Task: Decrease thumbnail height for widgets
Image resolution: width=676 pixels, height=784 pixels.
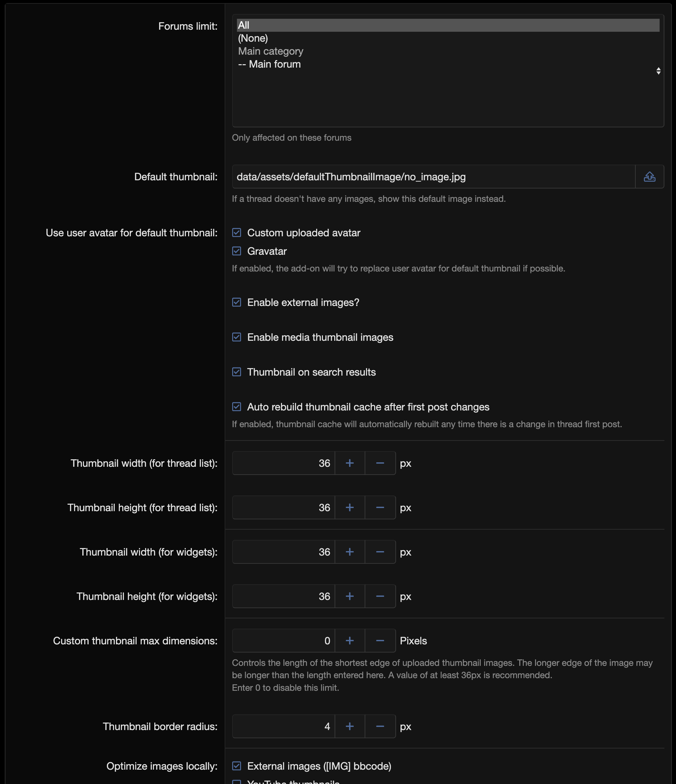Action: coord(380,596)
